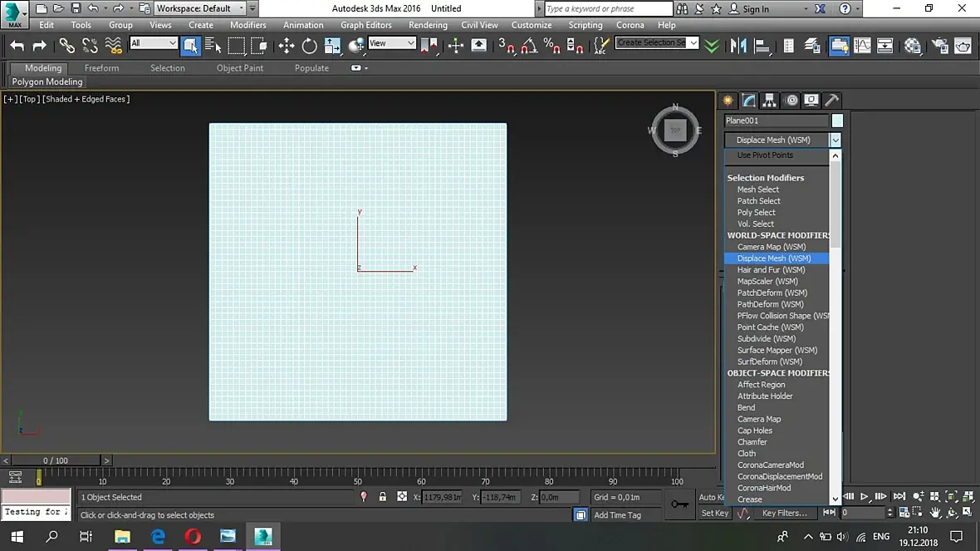980x551 pixels.
Task: Click the Plane001 object color swatch
Action: (x=837, y=121)
